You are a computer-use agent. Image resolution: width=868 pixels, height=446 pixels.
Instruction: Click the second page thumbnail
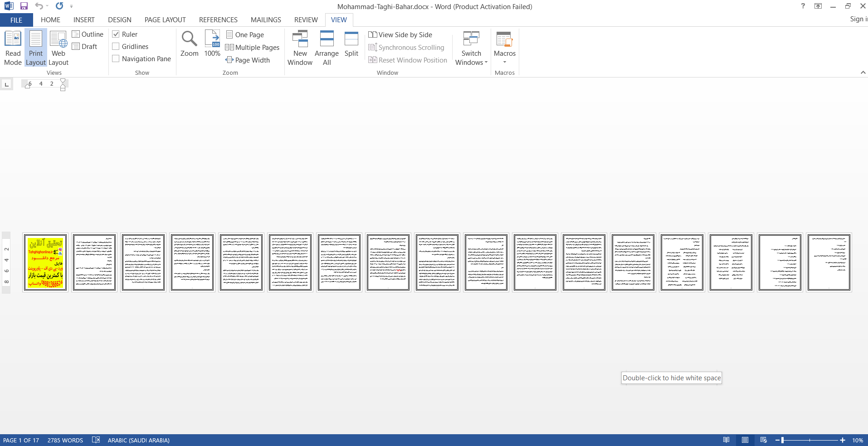pos(94,262)
